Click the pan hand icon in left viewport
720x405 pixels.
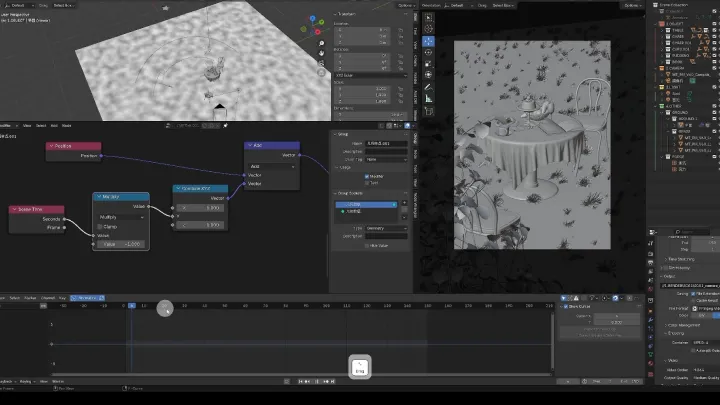[x=321, y=53]
